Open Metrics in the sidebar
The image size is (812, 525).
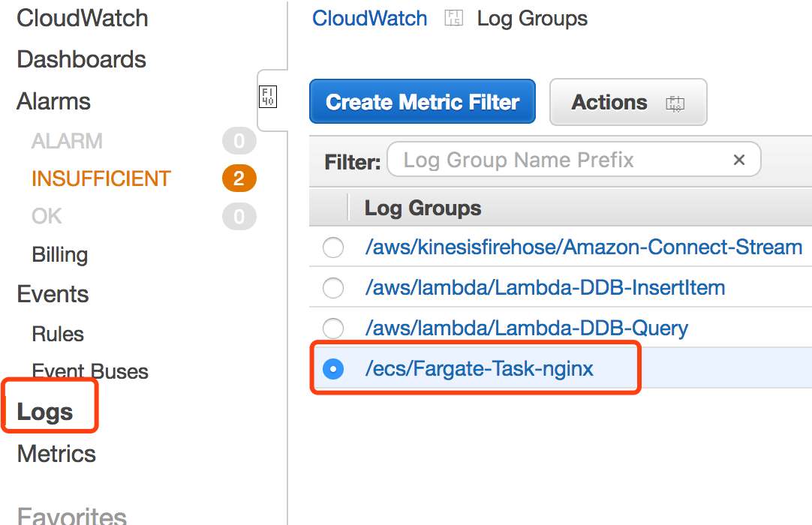(x=56, y=454)
